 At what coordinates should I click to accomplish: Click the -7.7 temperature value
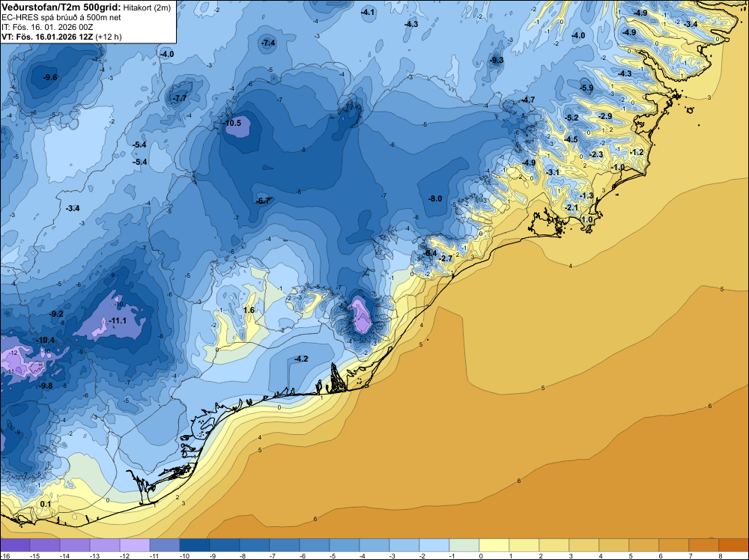pos(180,98)
